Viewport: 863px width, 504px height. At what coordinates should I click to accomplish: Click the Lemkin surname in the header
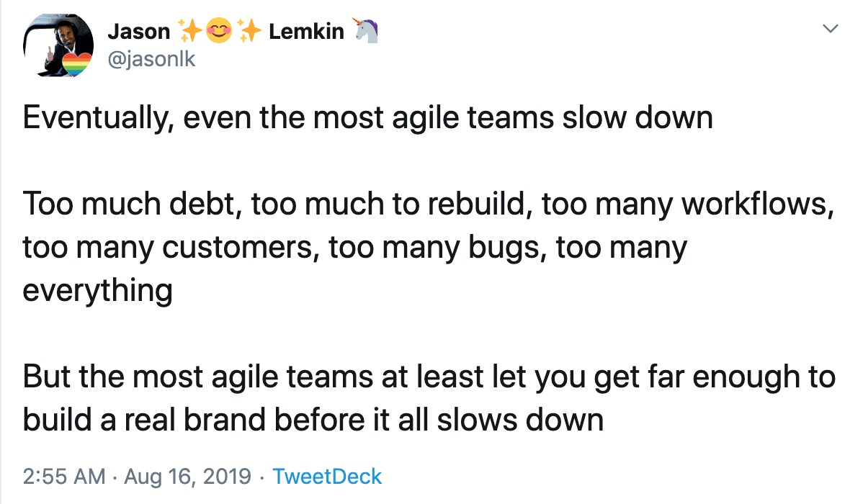tap(306, 32)
